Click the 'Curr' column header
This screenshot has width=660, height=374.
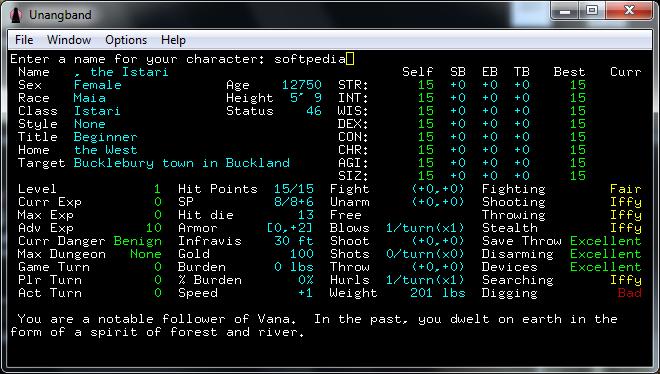click(626, 72)
